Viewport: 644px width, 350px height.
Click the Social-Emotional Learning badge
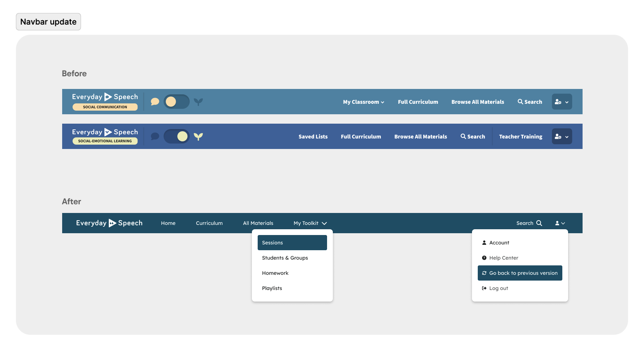(x=105, y=141)
